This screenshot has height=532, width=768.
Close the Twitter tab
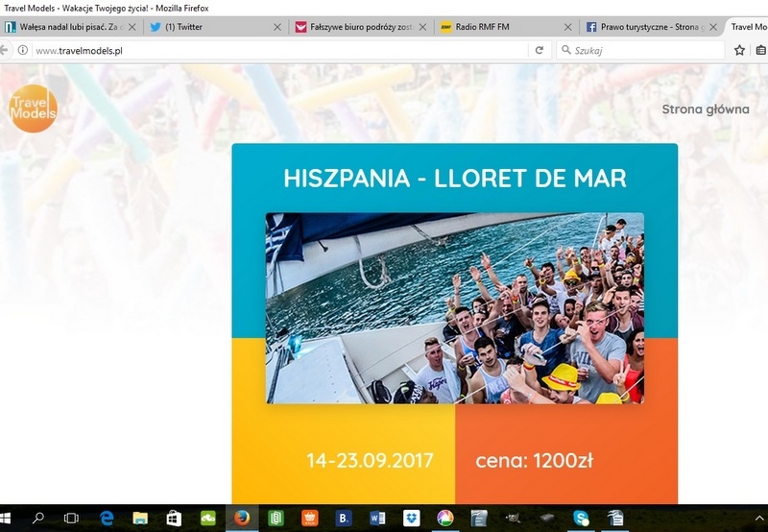(x=278, y=27)
